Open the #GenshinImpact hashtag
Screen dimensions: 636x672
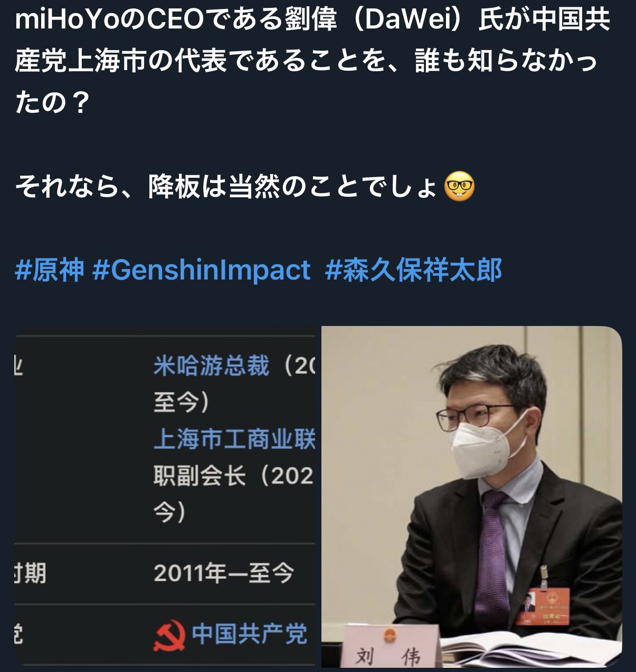[x=201, y=270]
